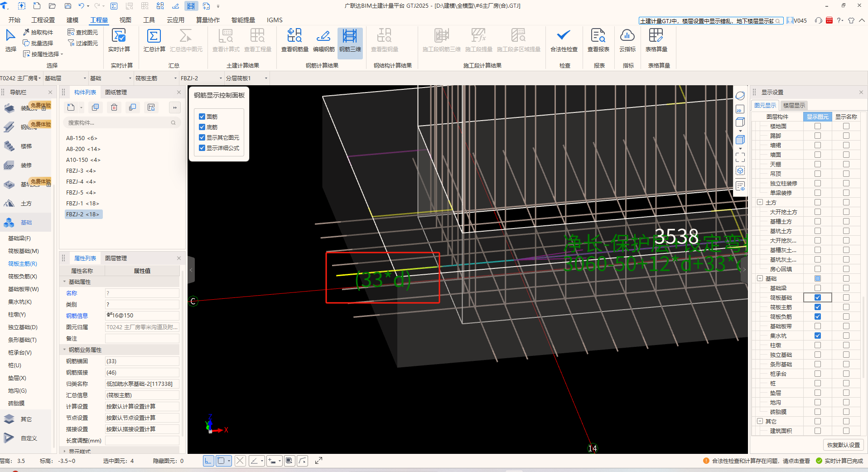Click the dynamic orbit view icon

pyautogui.click(x=740, y=96)
